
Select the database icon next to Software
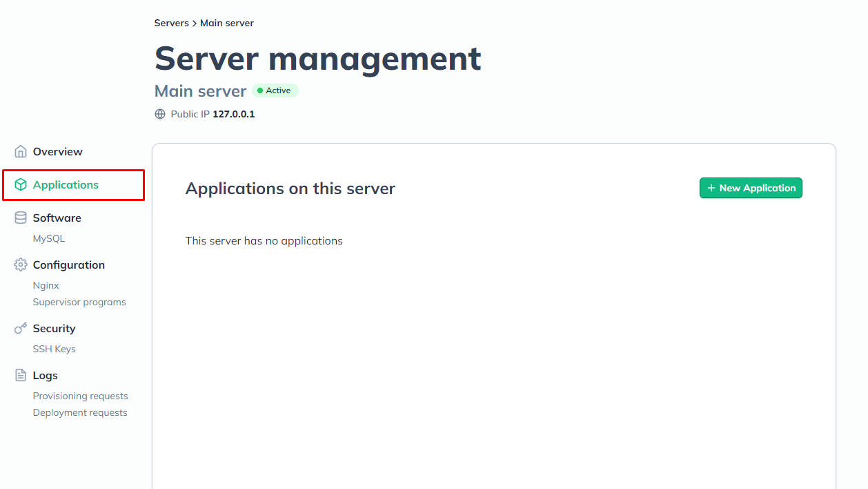(x=21, y=218)
